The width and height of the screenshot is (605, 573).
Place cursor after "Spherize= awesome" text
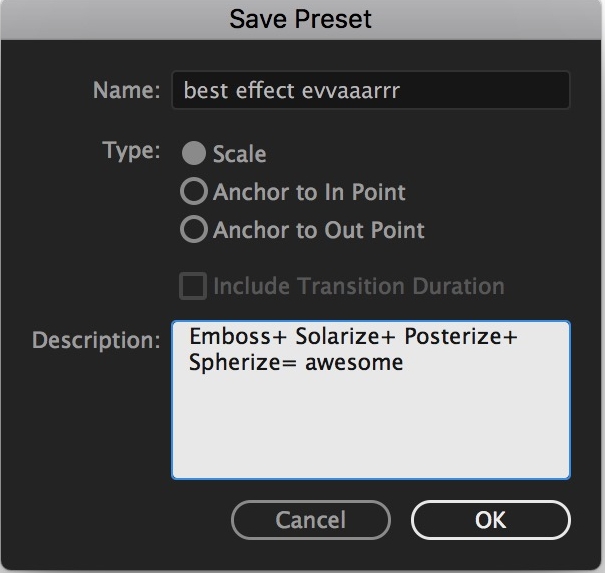[404, 363]
